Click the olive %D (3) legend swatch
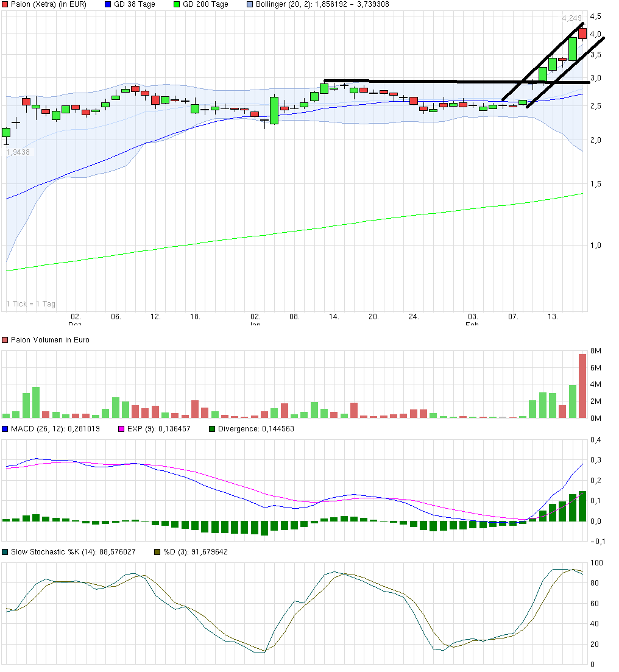The height and width of the screenshot is (672, 619). [157, 552]
